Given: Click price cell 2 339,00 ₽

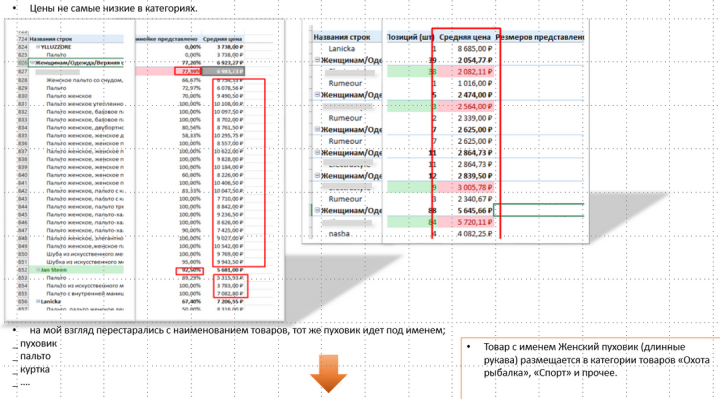Looking at the screenshot, I should [x=475, y=118].
